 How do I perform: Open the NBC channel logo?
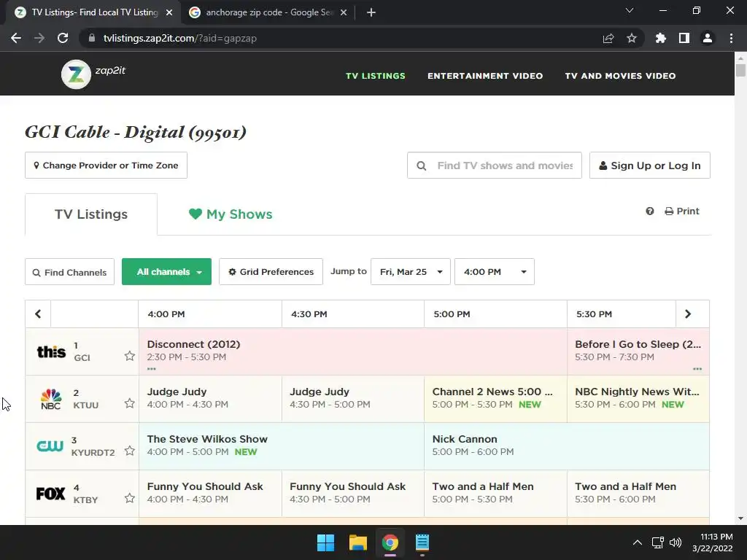pos(51,399)
